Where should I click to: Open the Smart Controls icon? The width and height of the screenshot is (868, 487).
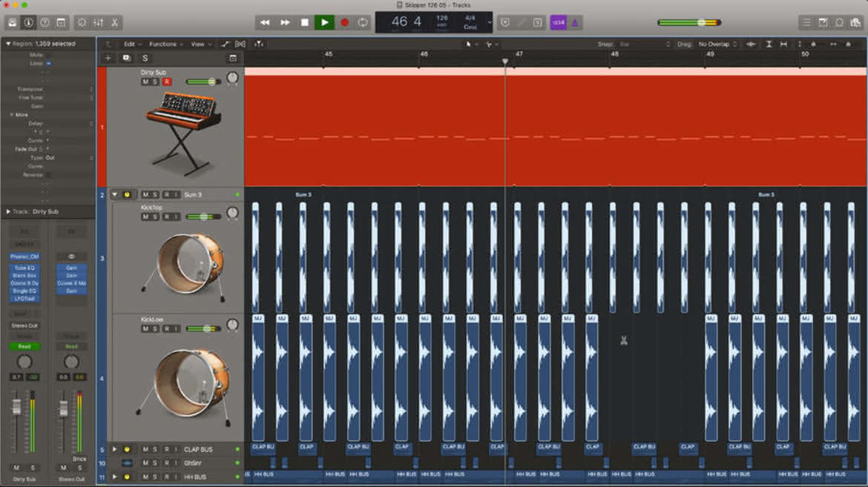coord(82,23)
